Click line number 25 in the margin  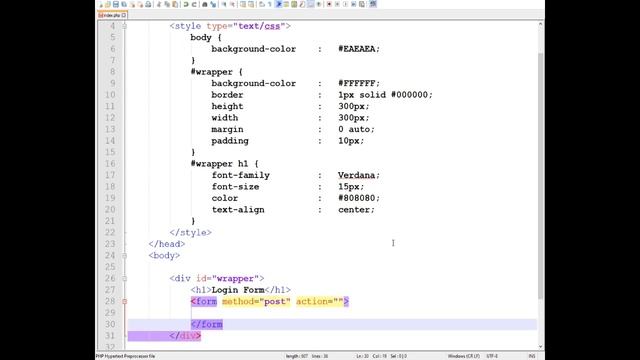click(x=110, y=267)
